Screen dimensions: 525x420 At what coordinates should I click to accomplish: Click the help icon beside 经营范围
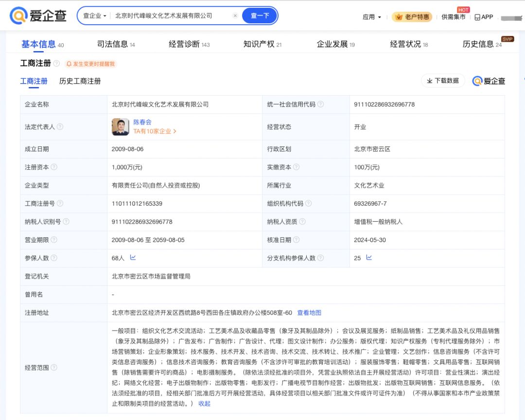click(54, 367)
